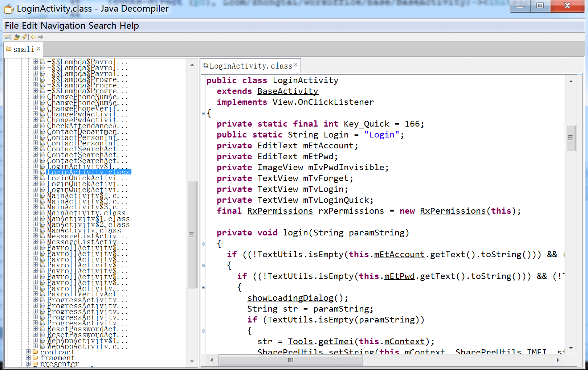588x370 pixels.
Task: Follow the showLoadingDialog method link
Action: tap(290, 298)
